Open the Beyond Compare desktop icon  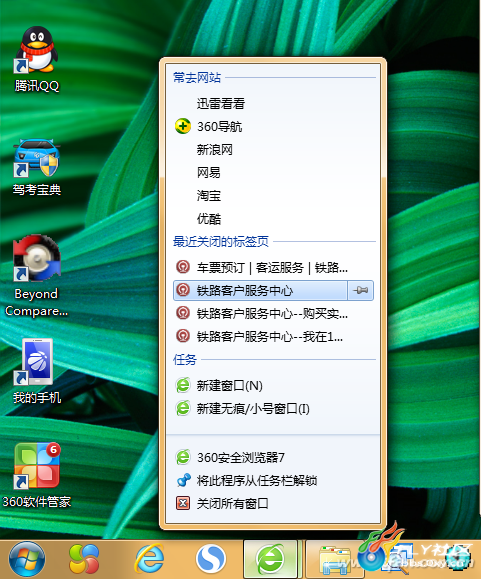(37, 276)
